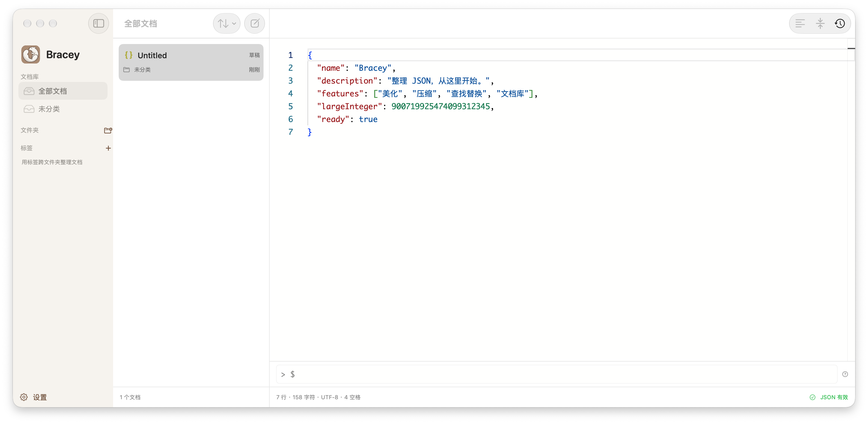The image size is (868, 424).
Task: Click the compress minify icon
Action: point(820,24)
